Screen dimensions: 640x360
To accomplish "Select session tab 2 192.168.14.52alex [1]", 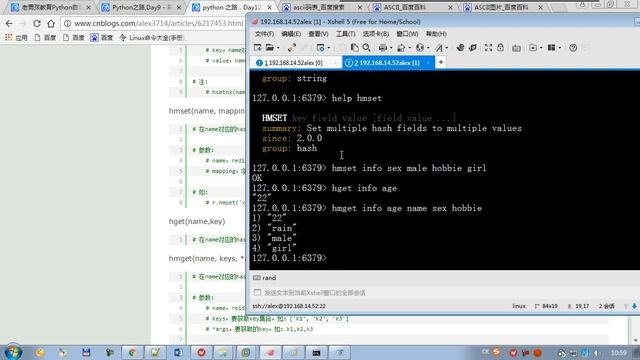I will click(388, 63).
